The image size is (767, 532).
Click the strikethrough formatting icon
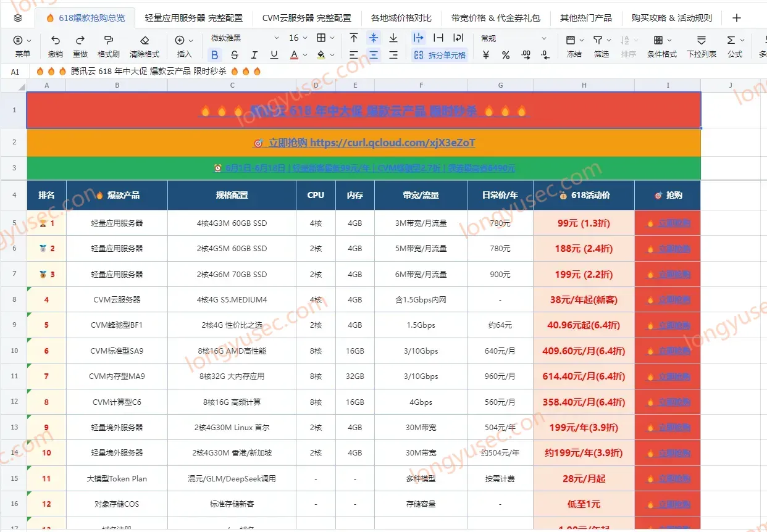point(234,55)
